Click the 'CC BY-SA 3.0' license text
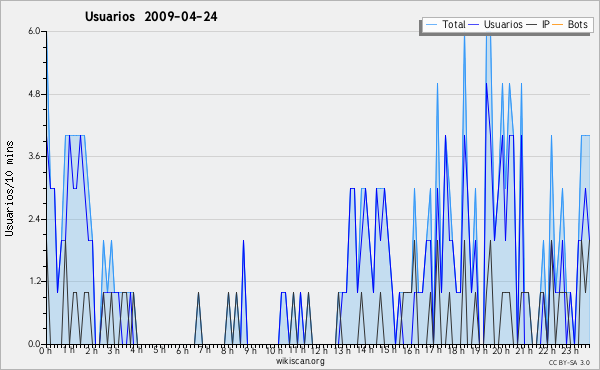 [569, 362]
